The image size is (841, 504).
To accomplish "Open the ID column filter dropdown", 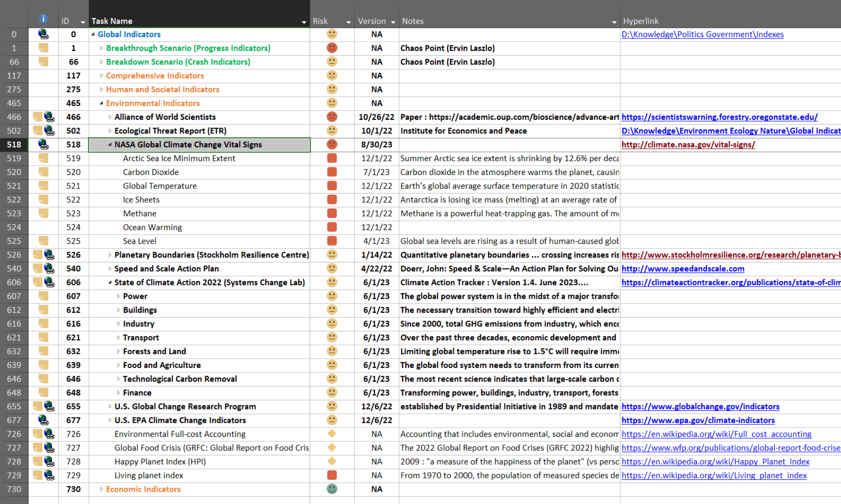I will tap(83, 22).
